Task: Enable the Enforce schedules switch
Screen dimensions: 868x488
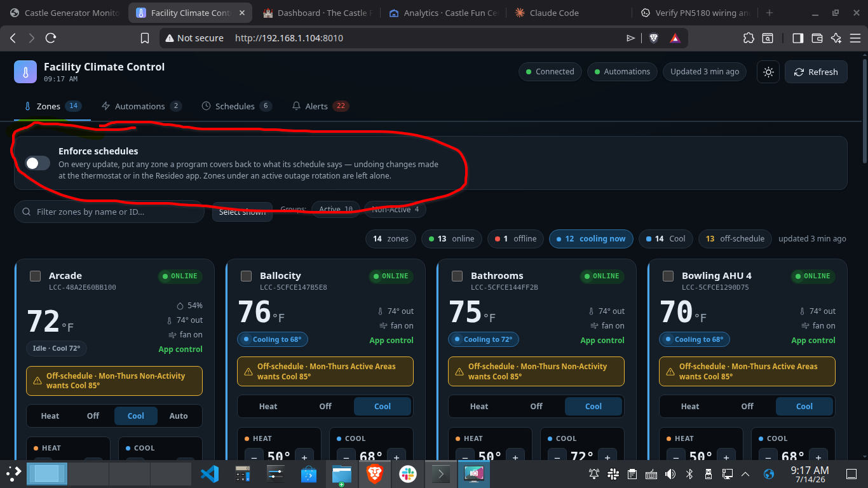Action: point(37,163)
